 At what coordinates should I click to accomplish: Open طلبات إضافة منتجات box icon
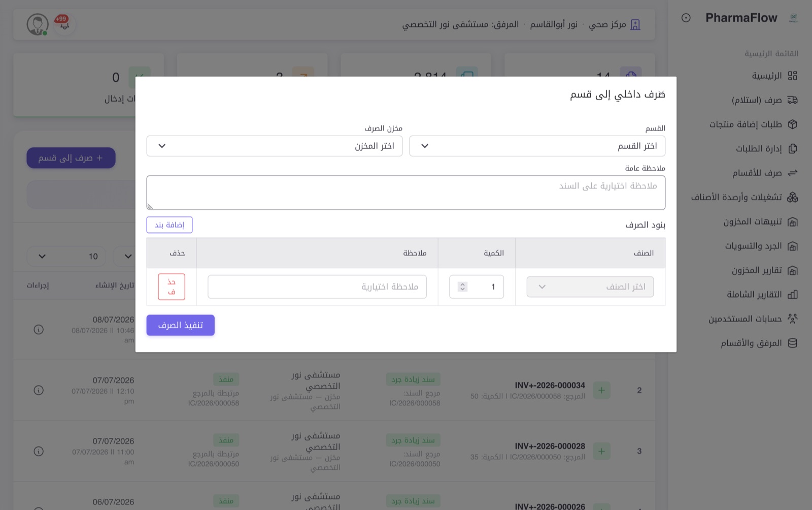pos(792,124)
